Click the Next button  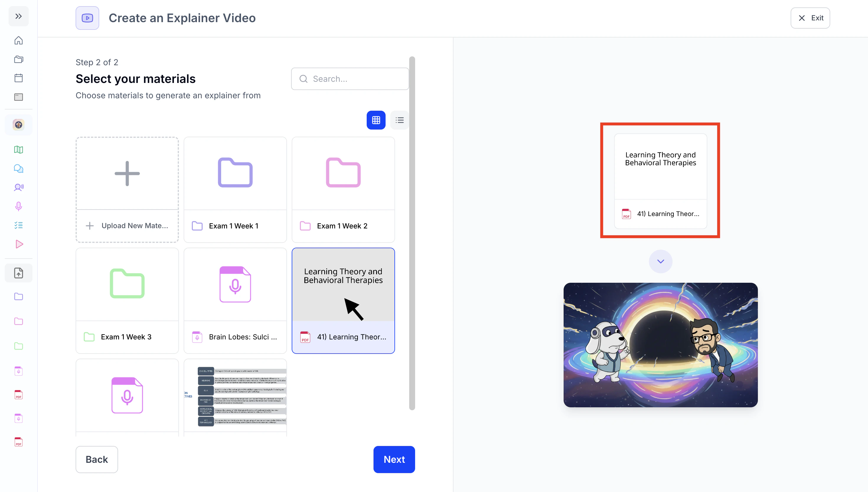(394, 459)
